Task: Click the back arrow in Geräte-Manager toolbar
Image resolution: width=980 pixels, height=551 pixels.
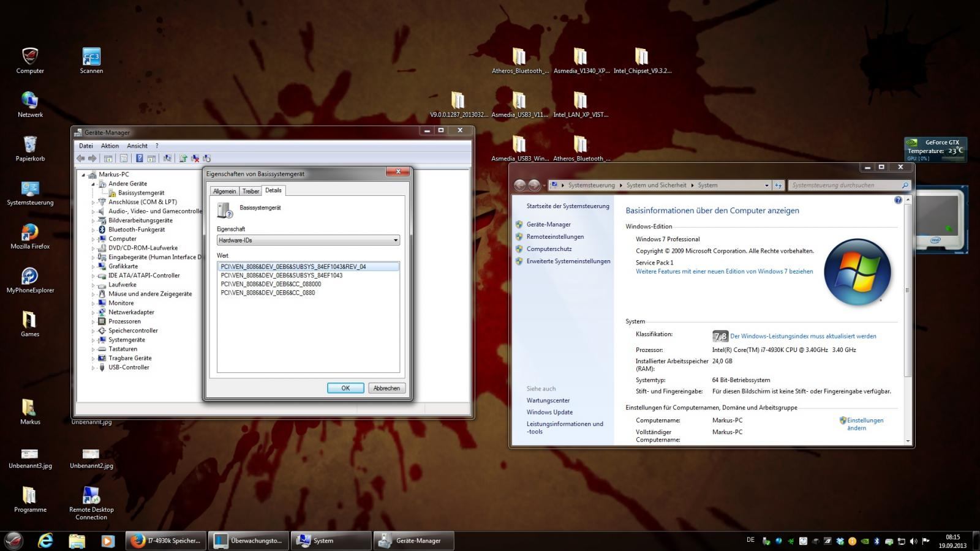Action: pos(81,159)
